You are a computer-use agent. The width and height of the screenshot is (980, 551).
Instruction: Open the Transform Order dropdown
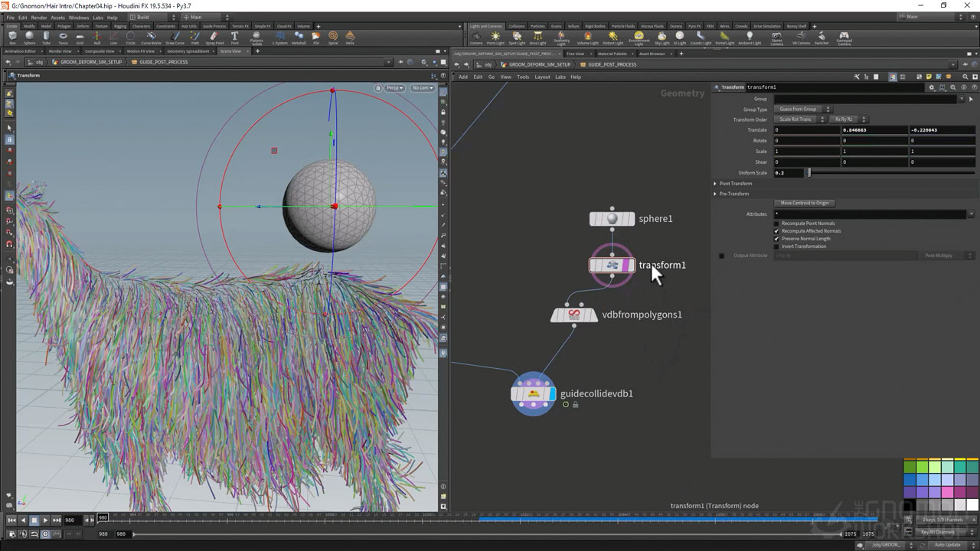(x=800, y=119)
